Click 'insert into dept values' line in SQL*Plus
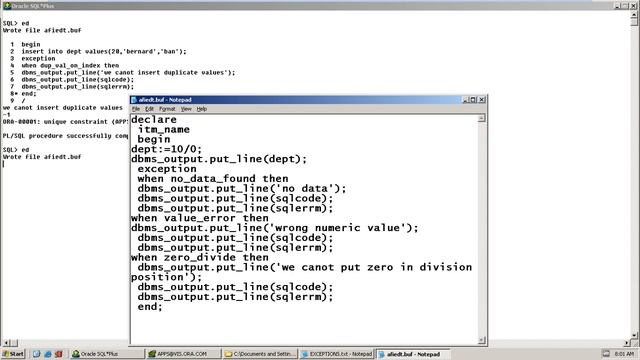The height and width of the screenshot is (360, 640). tap(104, 51)
